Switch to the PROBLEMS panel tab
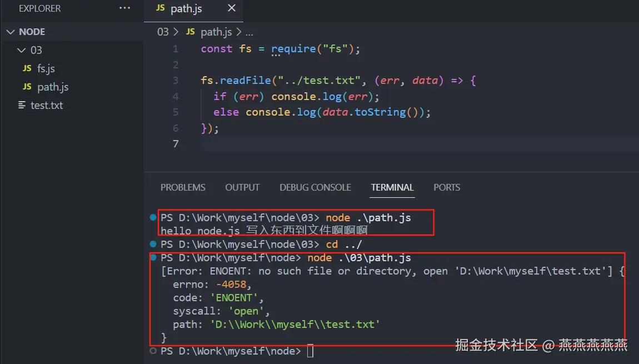This screenshot has height=364, width=639. click(x=183, y=187)
